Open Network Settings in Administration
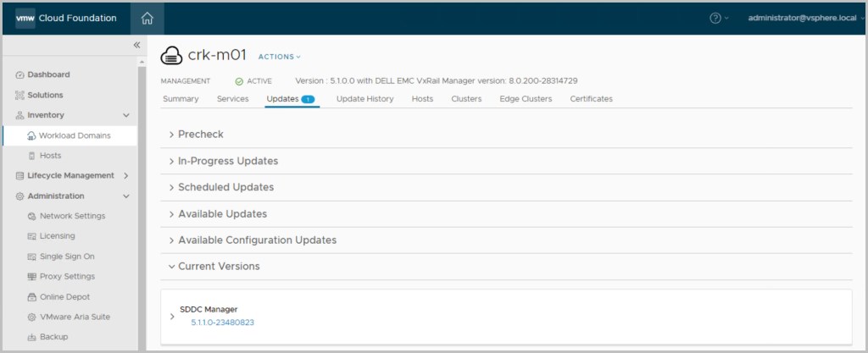This screenshot has height=353, width=868. tap(72, 216)
